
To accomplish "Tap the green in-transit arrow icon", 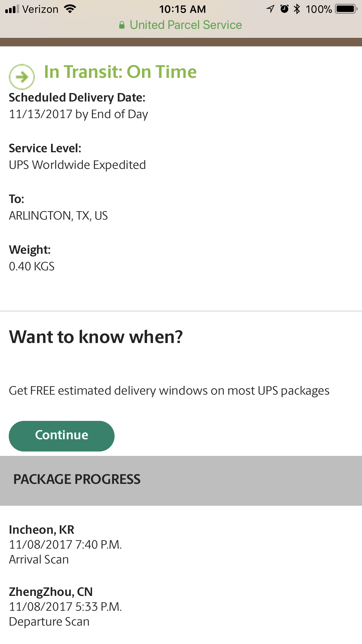I will [x=22, y=77].
